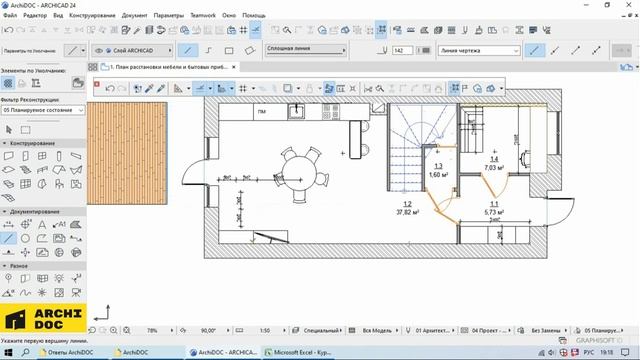640x360 pixels.
Task: Select the Camera tool
Action: click(x=76, y=292)
